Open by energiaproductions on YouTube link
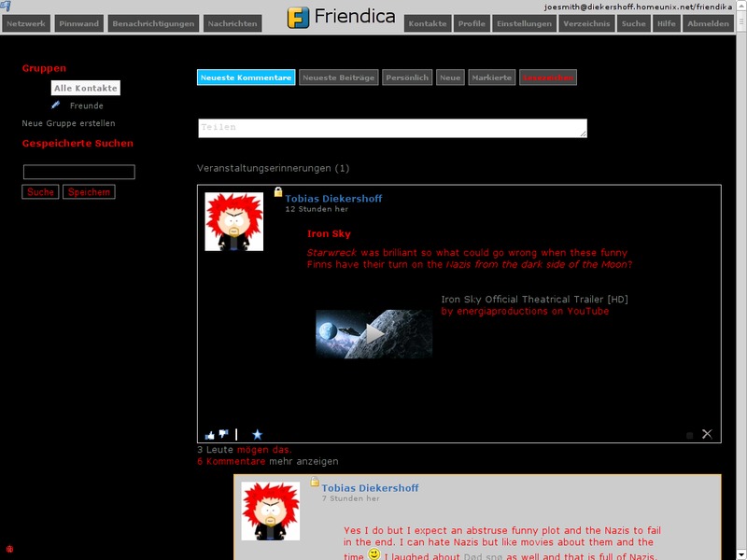This screenshot has height=560, width=747. pyautogui.click(x=525, y=311)
